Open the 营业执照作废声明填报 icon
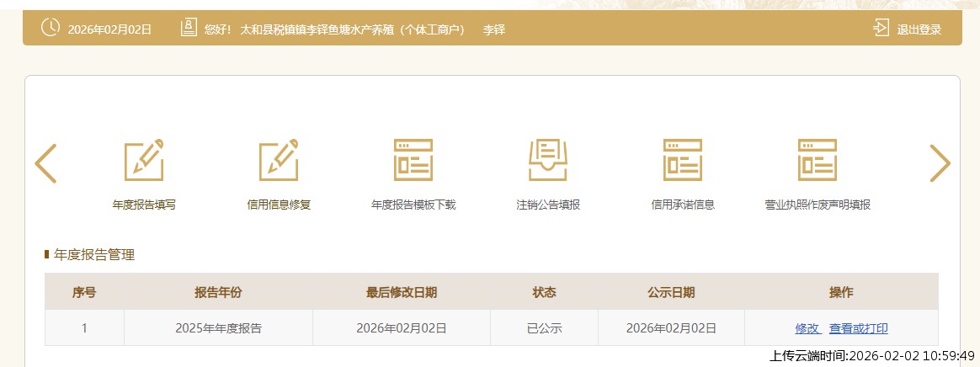This screenshot has width=980, height=367. pyautogui.click(x=817, y=160)
